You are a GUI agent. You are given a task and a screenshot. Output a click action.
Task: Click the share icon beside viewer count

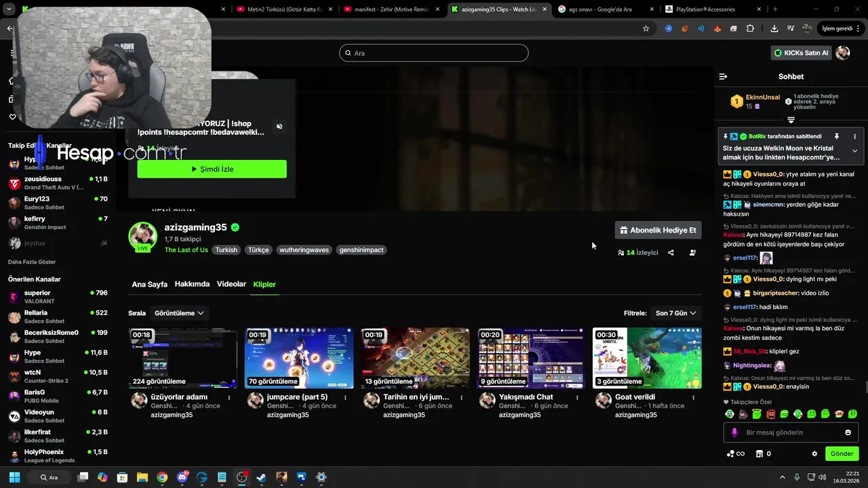[671, 253]
